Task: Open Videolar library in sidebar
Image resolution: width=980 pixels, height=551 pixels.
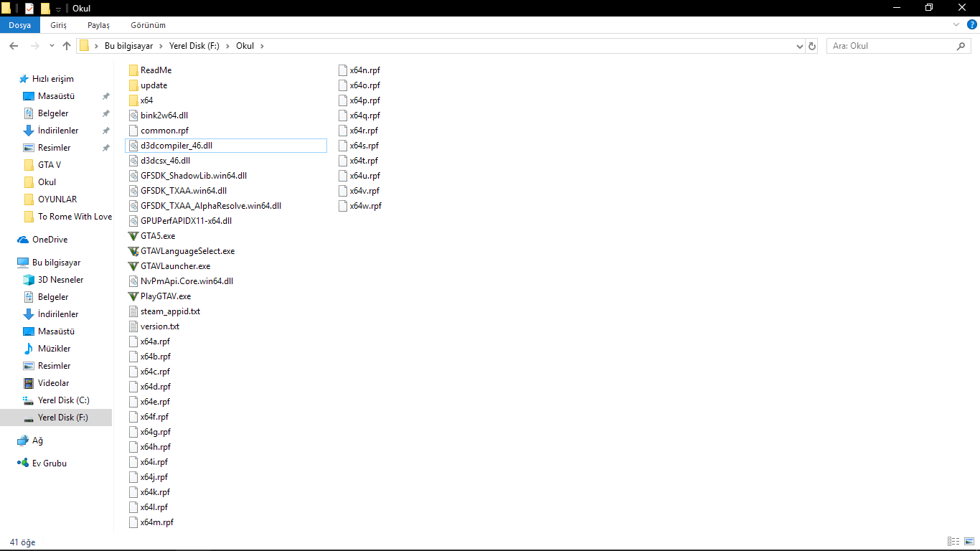Action: [53, 383]
